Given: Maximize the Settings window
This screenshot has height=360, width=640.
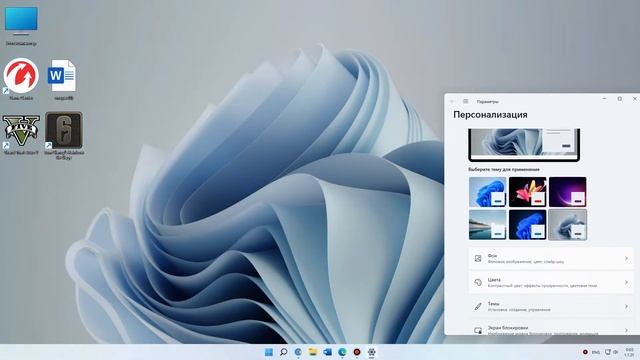Looking at the screenshot, I should tap(620, 99).
